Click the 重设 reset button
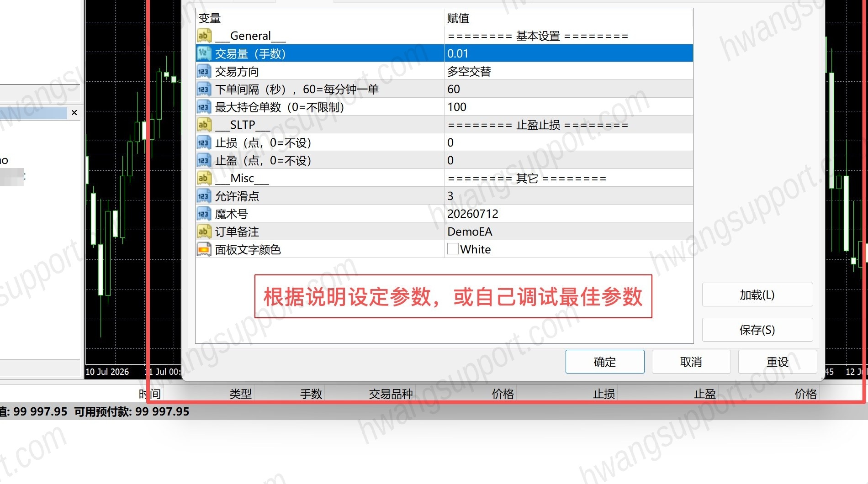This screenshot has width=868, height=484. 778,362
